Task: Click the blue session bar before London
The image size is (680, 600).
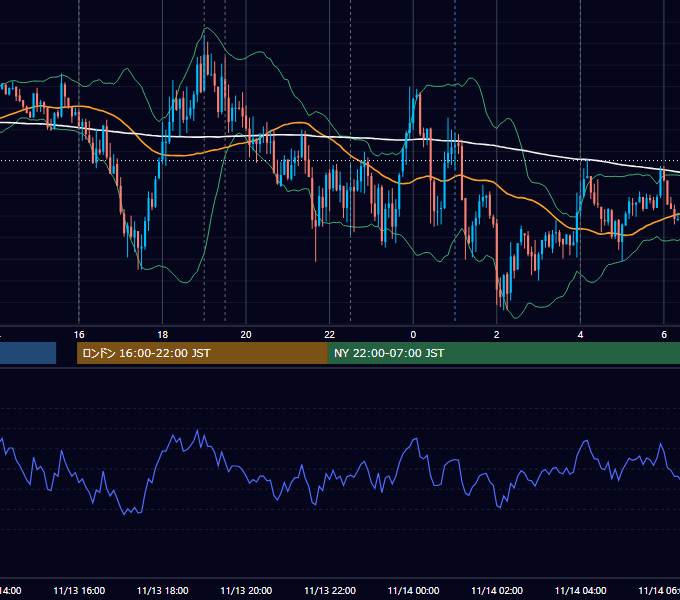Action: tap(28, 353)
